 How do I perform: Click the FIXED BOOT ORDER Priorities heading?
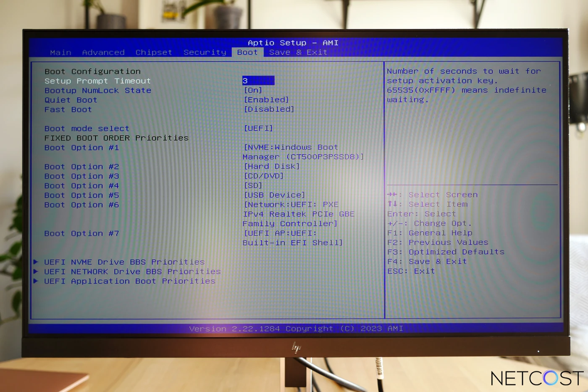coord(116,138)
